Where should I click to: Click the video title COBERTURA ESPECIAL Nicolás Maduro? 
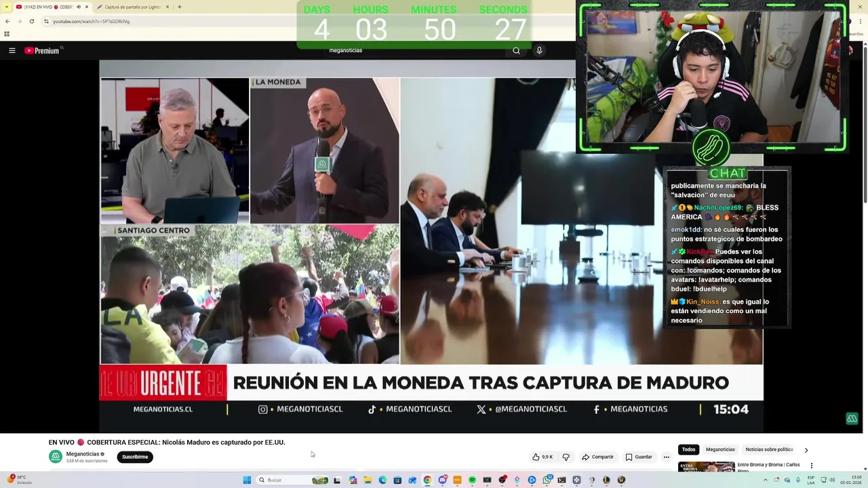coord(167,443)
